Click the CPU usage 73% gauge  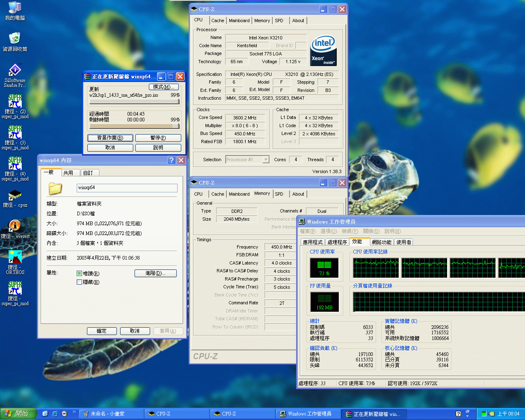(x=324, y=268)
